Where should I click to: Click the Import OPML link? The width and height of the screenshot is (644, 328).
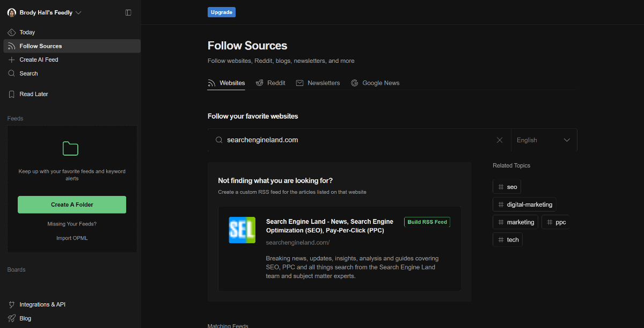click(72, 238)
